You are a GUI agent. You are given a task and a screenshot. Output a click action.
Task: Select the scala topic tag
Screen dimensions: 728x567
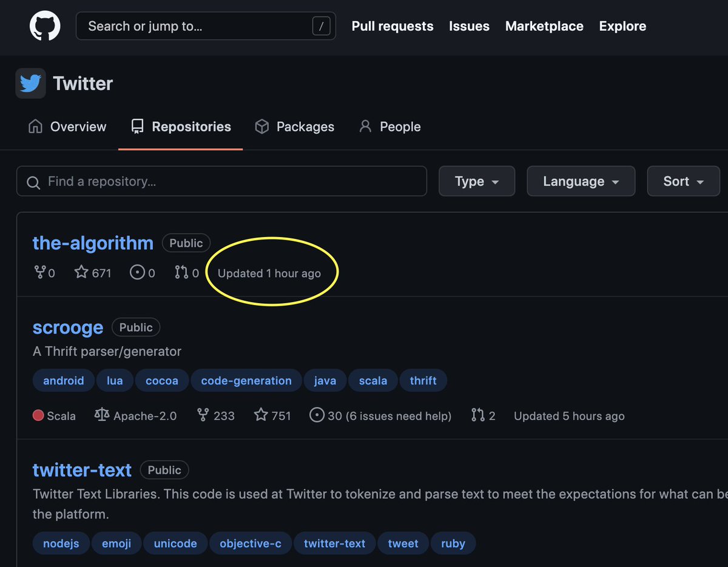point(373,381)
